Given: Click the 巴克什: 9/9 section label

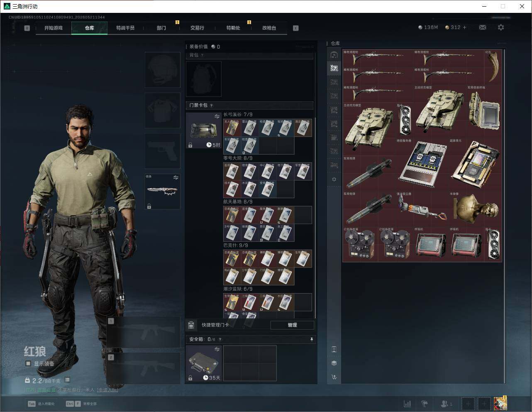Looking at the screenshot, I should coord(236,245).
